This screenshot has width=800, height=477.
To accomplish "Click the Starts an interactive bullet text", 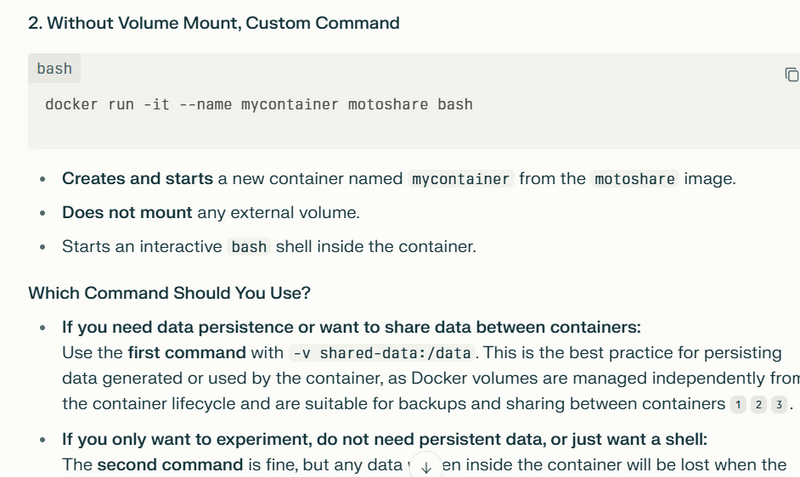I will pos(269,247).
